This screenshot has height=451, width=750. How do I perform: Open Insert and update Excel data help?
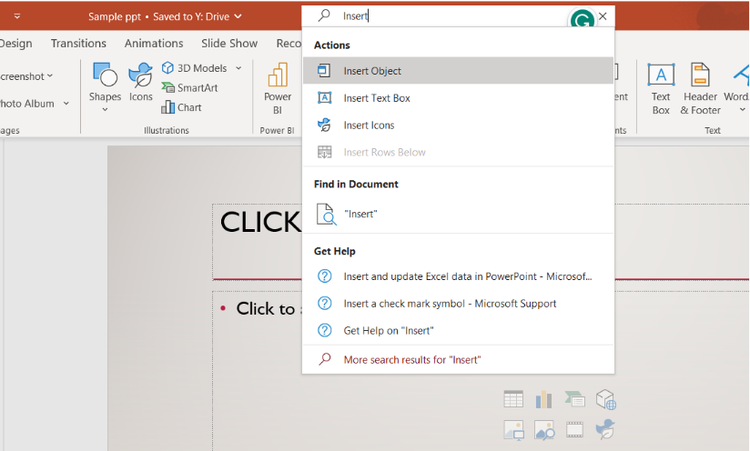[x=458, y=276]
